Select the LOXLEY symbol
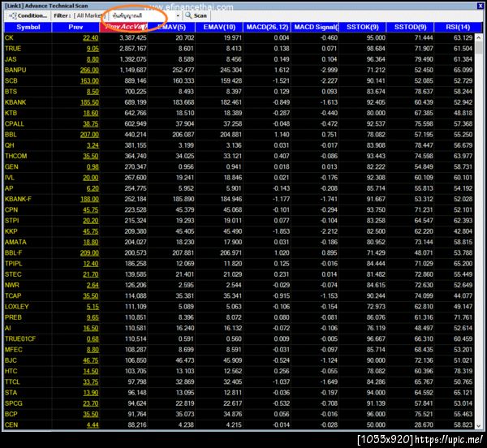Image resolution: width=487 pixels, height=448 pixels. tap(17, 307)
